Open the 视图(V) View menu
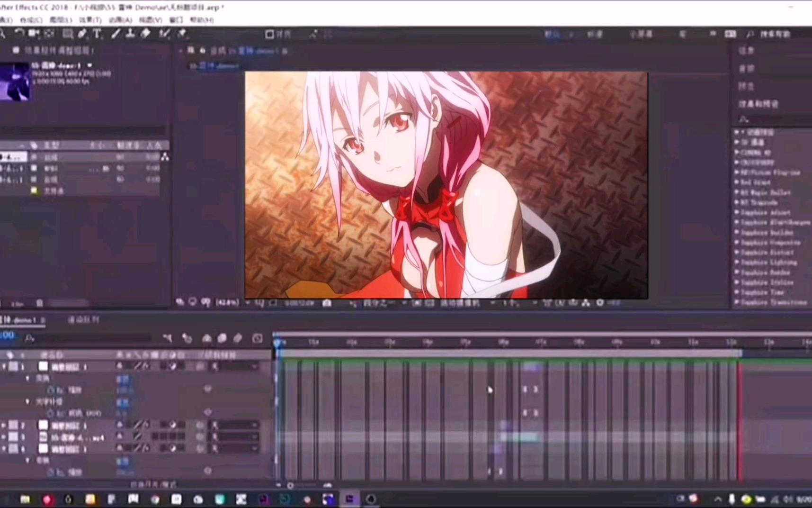 (x=151, y=20)
